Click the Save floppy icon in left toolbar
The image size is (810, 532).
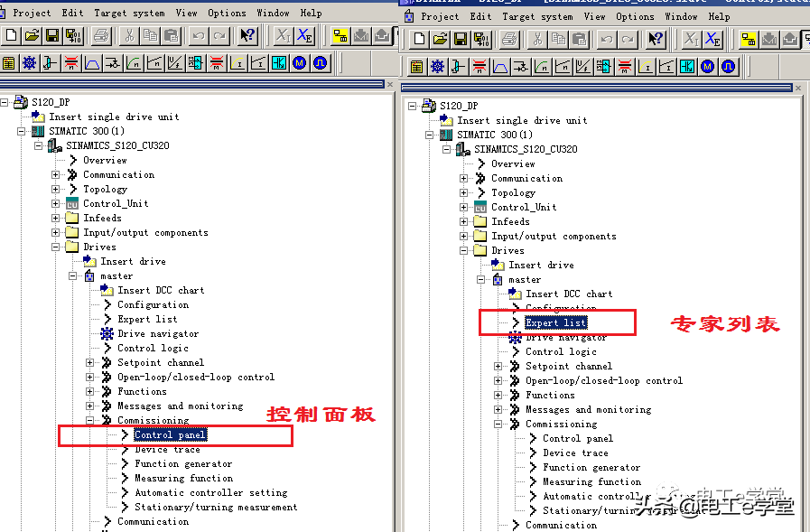pos(53,36)
